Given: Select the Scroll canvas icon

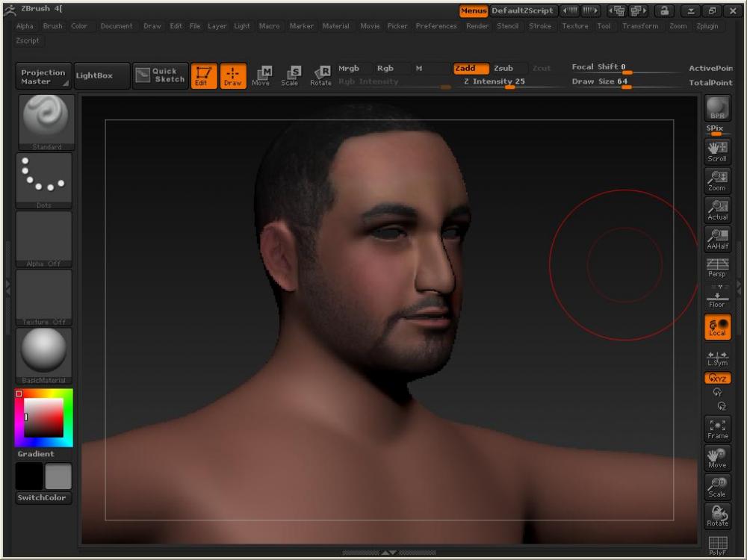Looking at the screenshot, I should point(717,151).
